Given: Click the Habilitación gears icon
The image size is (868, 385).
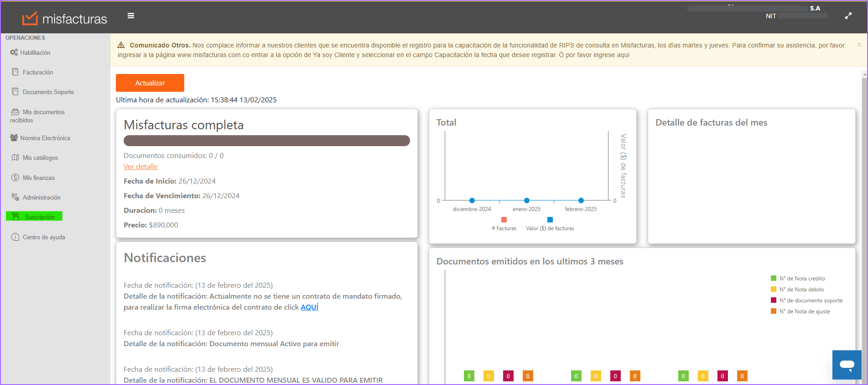Looking at the screenshot, I should (14, 53).
